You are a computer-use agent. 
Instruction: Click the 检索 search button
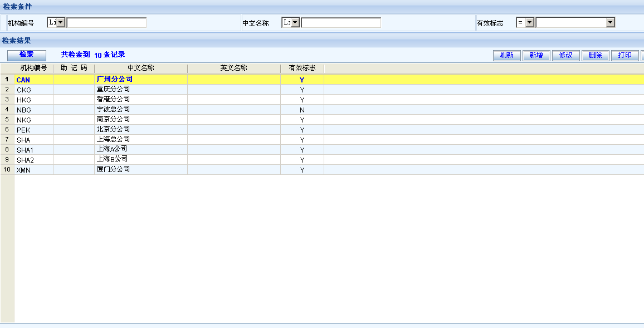click(x=26, y=55)
